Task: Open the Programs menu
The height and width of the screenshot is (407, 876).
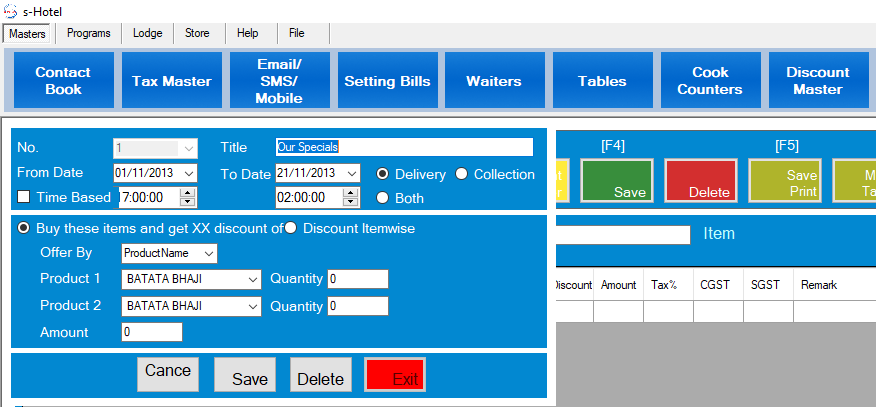Action: pyautogui.click(x=89, y=33)
